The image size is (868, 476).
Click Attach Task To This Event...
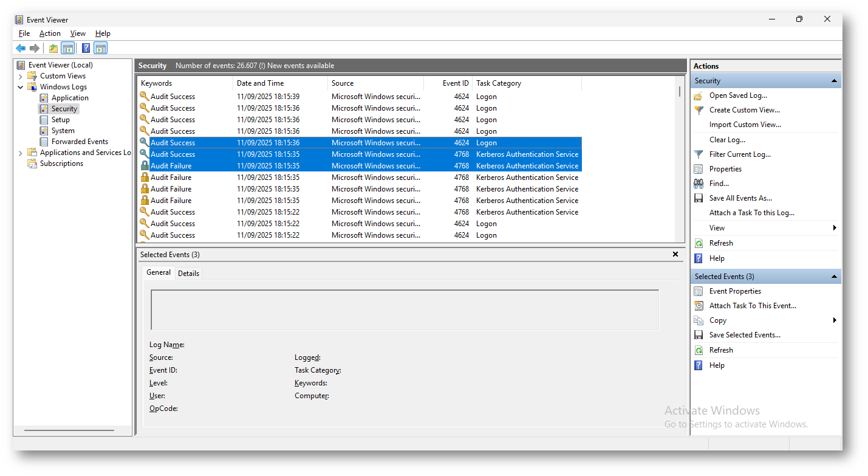pyautogui.click(x=752, y=306)
